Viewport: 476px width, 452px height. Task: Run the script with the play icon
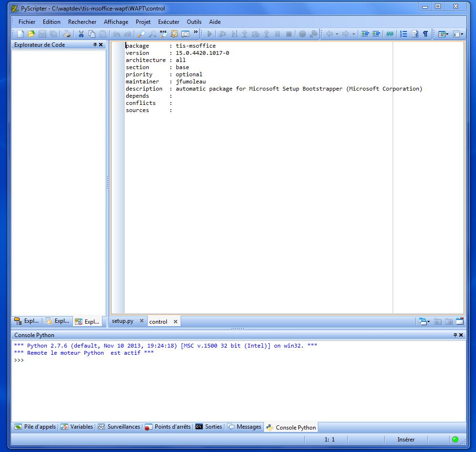click(x=210, y=34)
